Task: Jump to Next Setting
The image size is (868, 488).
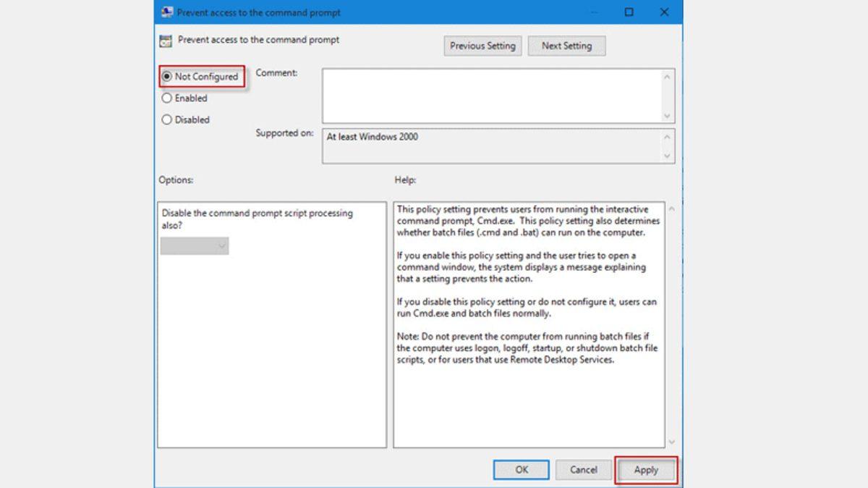Action: pos(566,46)
